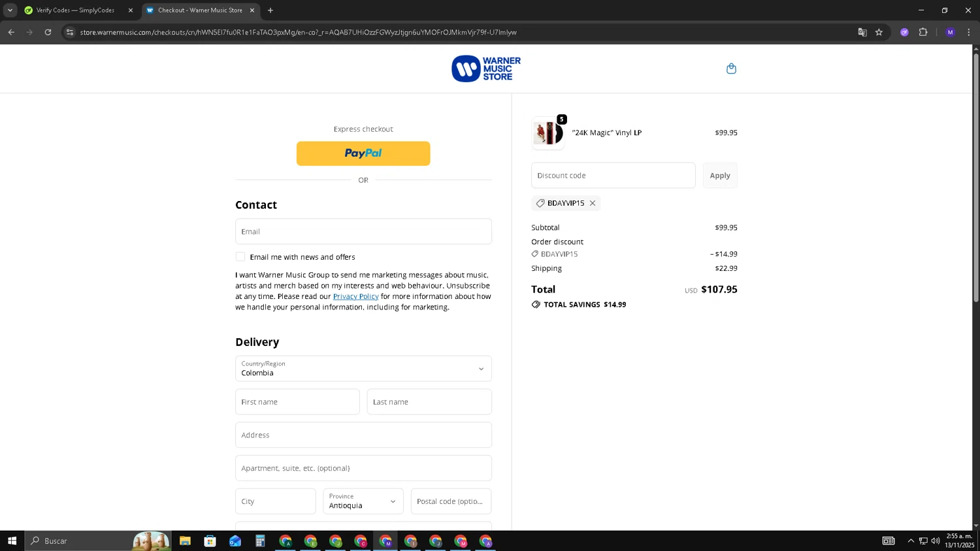Click into the Discount code field

[x=613, y=176]
